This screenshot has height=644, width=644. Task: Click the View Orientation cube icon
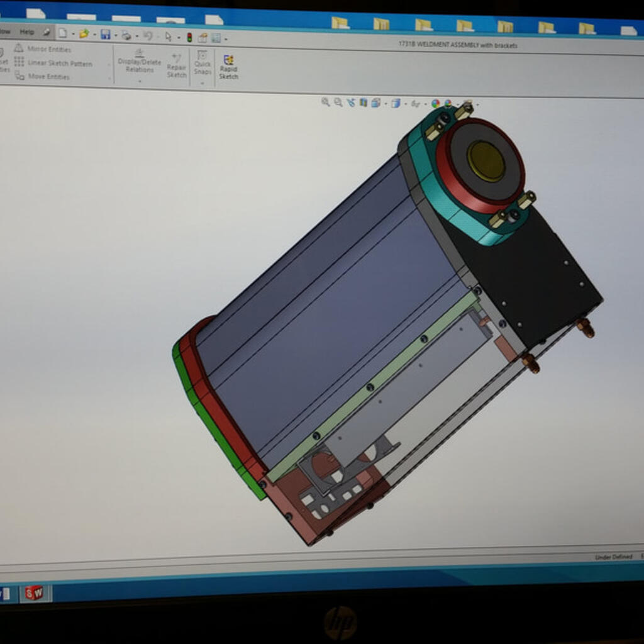click(376, 103)
